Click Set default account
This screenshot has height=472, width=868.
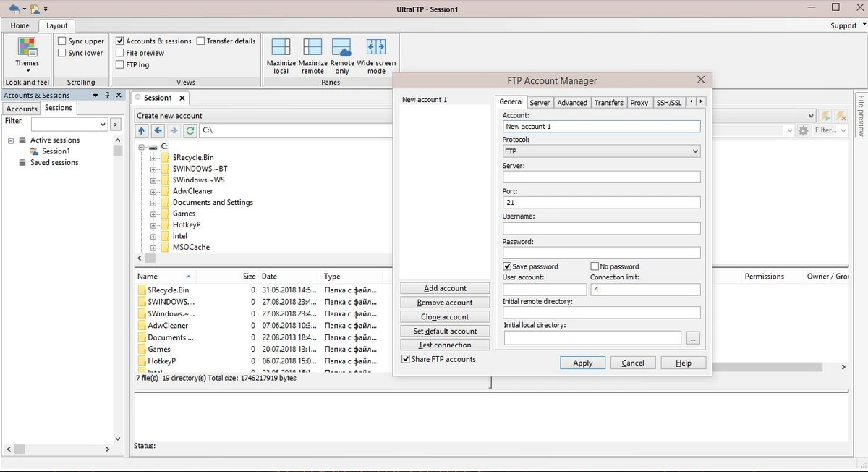tap(445, 331)
